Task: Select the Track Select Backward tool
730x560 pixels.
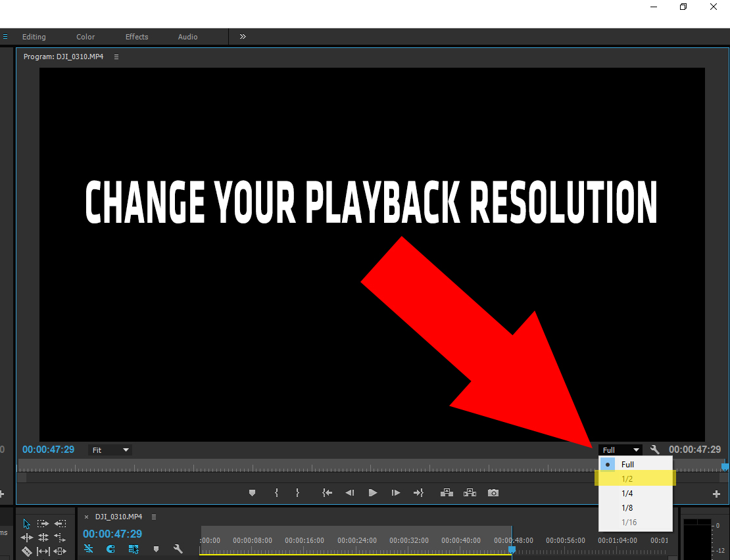Action: click(60, 524)
